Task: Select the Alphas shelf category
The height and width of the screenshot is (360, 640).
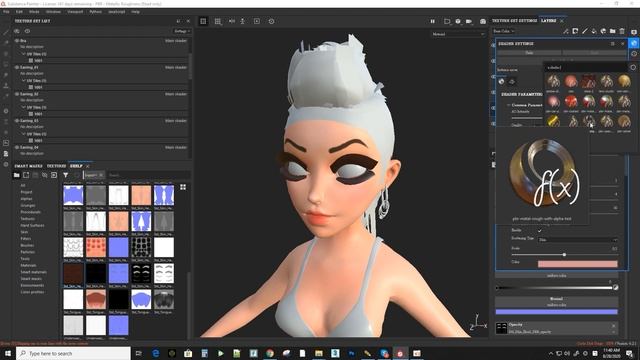Action: coord(26,199)
